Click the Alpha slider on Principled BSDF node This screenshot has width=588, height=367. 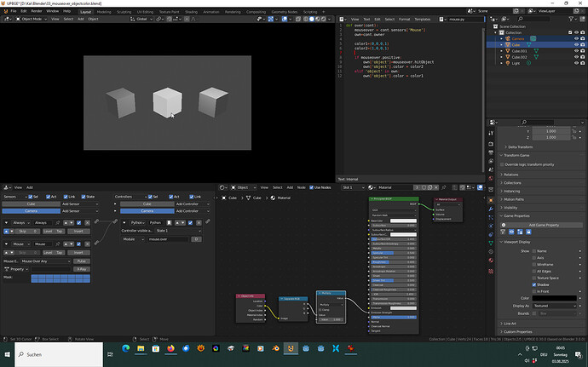click(394, 317)
